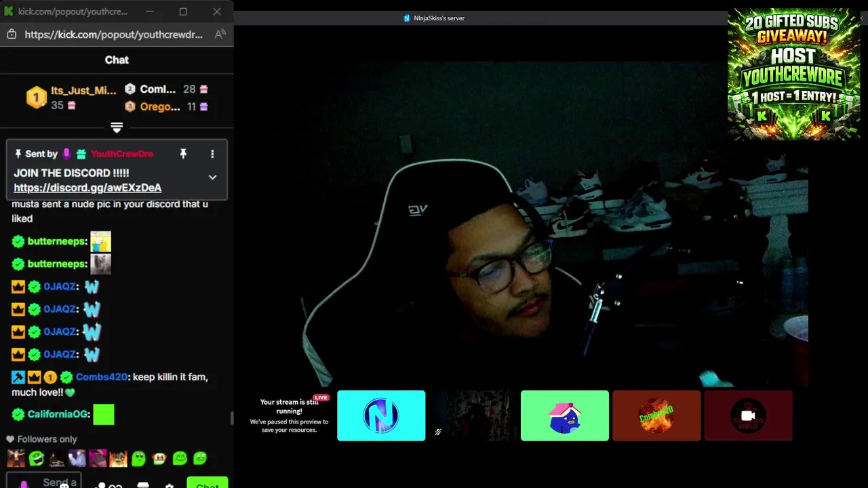The height and width of the screenshot is (488, 868).
Task: Select the clown blob emote
Action: pyautogui.click(x=159, y=459)
